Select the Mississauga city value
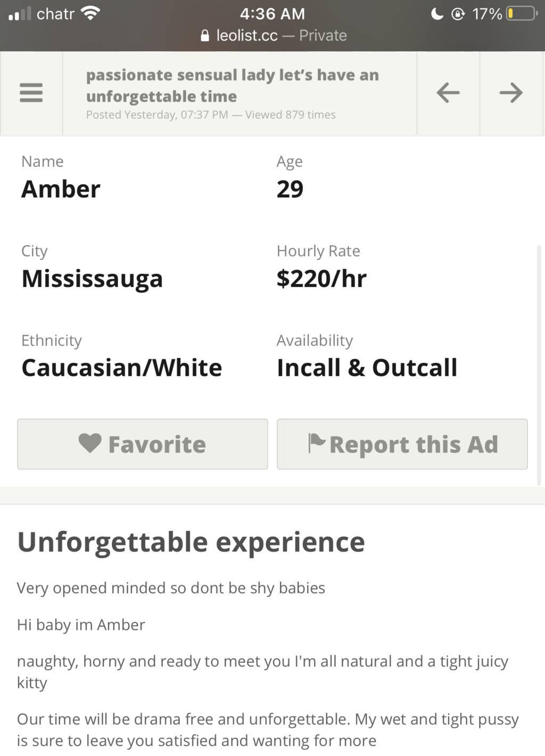 pos(92,278)
